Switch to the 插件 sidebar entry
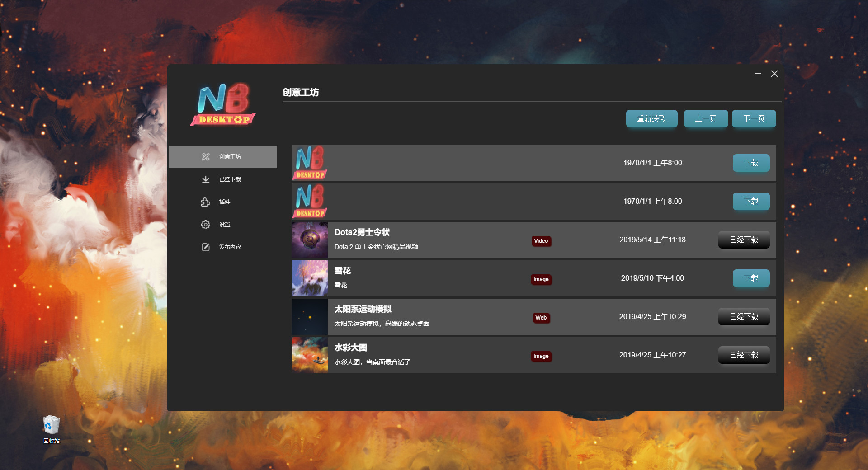 pos(225,202)
